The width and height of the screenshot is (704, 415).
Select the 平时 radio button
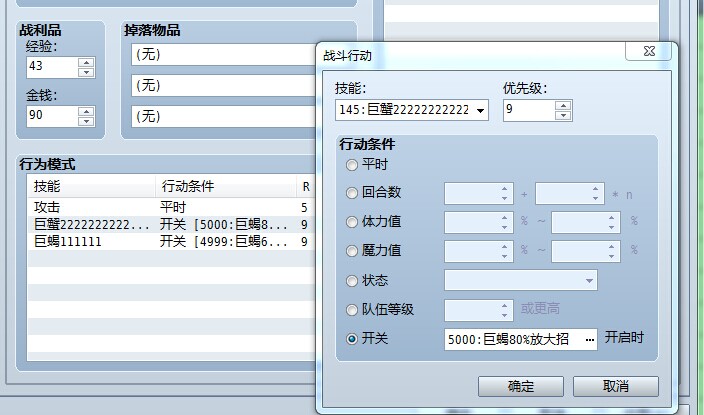tap(352, 165)
